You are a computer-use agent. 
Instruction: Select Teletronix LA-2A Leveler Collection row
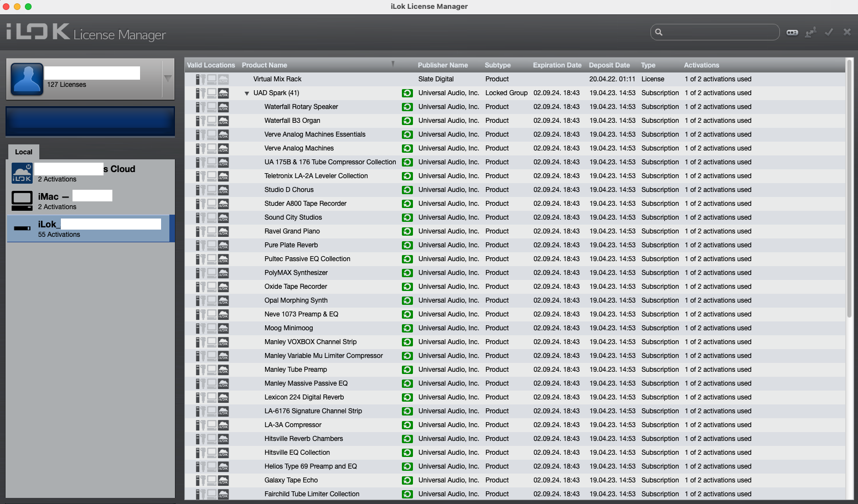click(515, 176)
